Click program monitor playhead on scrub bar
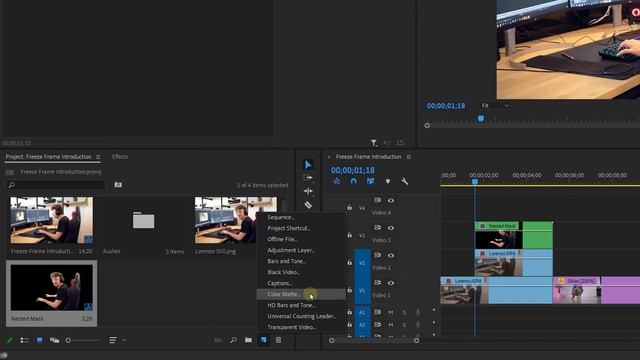Screen dimensions: 640x360 click(x=481, y=119)
